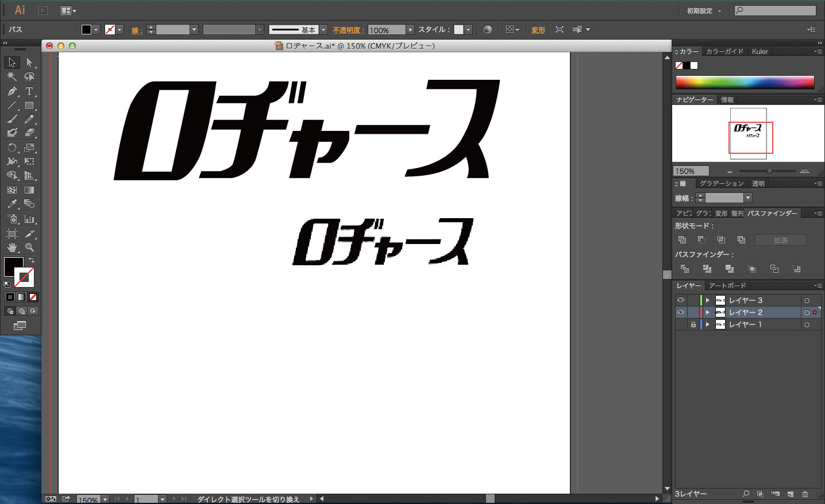This screenshot has width=825, height=504.
Task: Switch to the カラーガイド tab
Action: 724,52
